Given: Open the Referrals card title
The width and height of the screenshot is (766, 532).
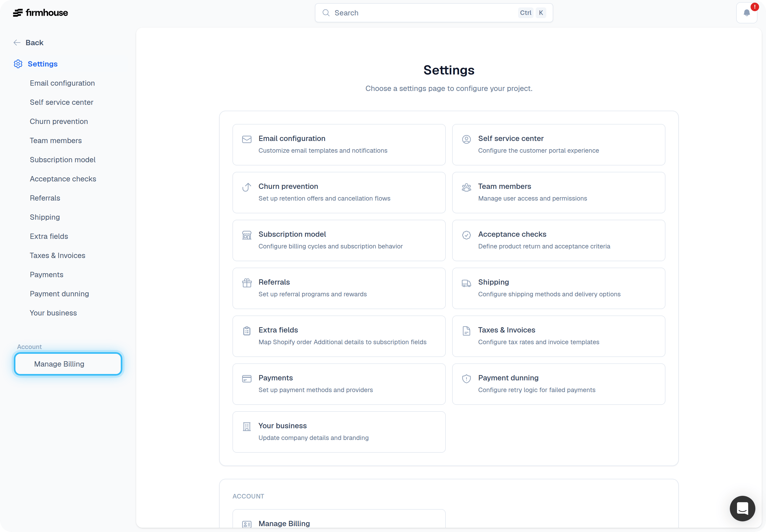Looking at the screenshot, I should 274,282.
